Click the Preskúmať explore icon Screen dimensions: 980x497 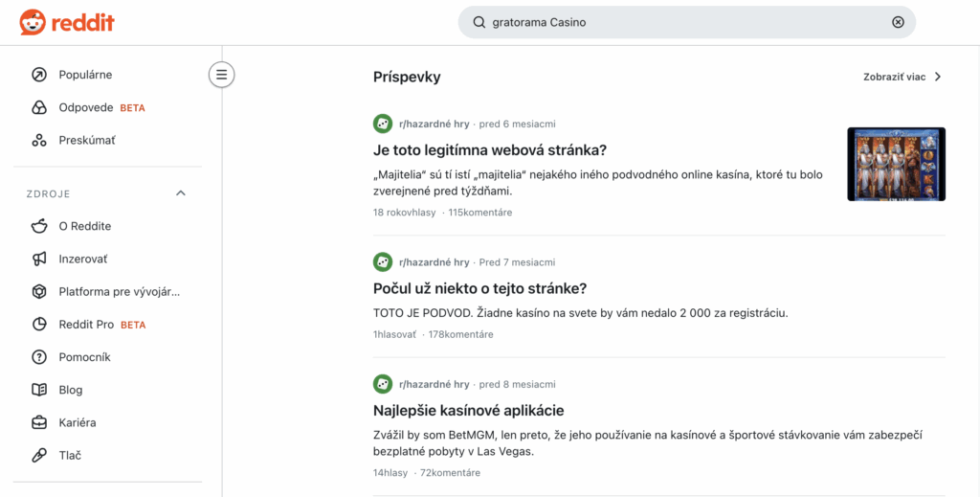pos(39,141)
